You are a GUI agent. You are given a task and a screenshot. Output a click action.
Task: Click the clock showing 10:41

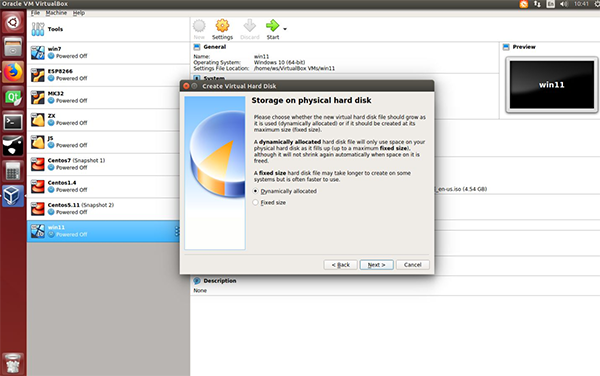(581, 4)
